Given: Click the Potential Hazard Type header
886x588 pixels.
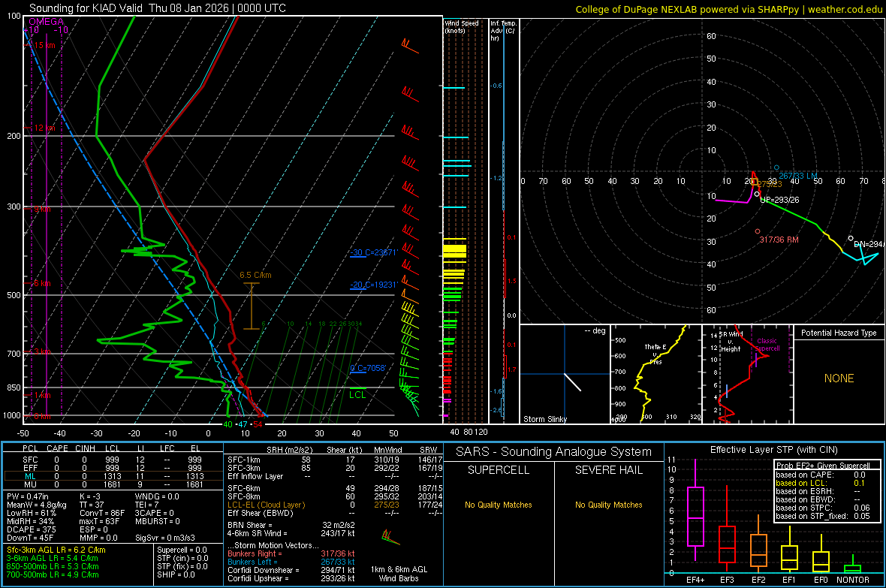Looking at the screenshot, I should point(839,333).
